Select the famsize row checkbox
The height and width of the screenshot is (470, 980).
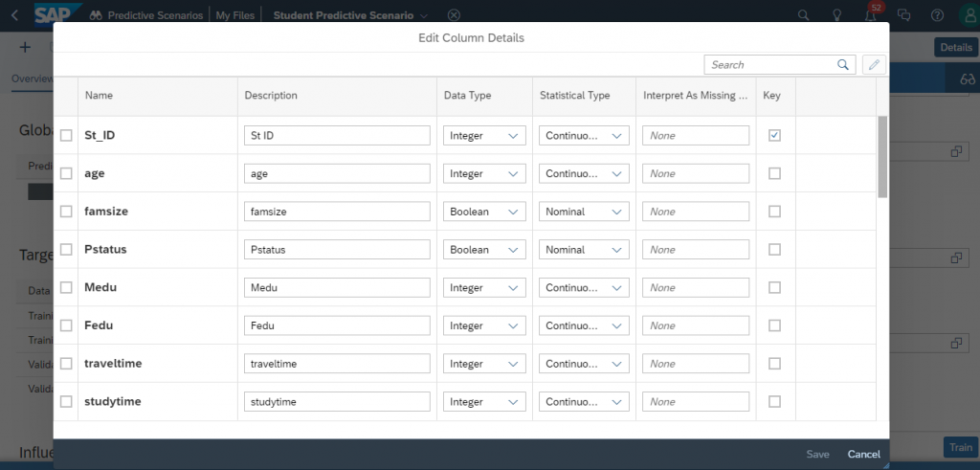tap(66, 212)
